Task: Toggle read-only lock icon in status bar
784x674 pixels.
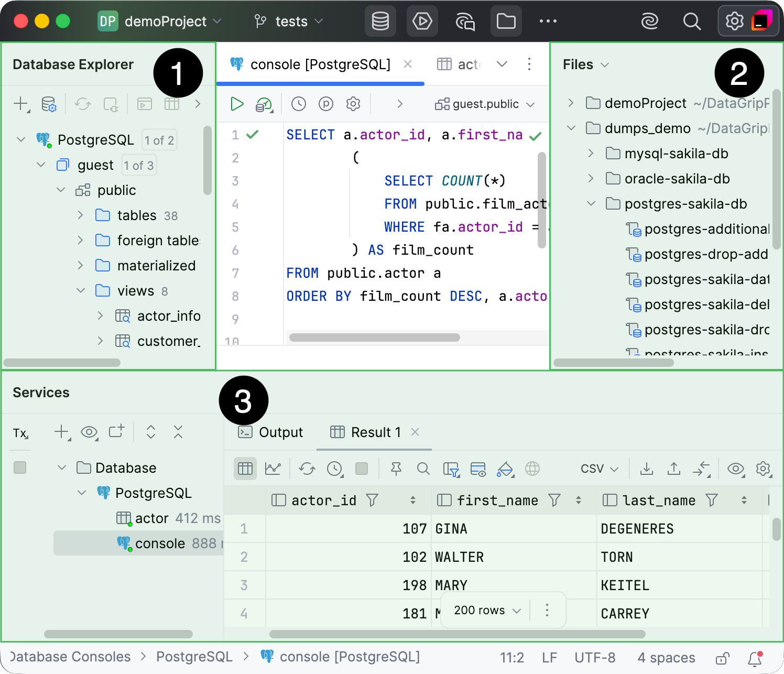Action: 723,658
